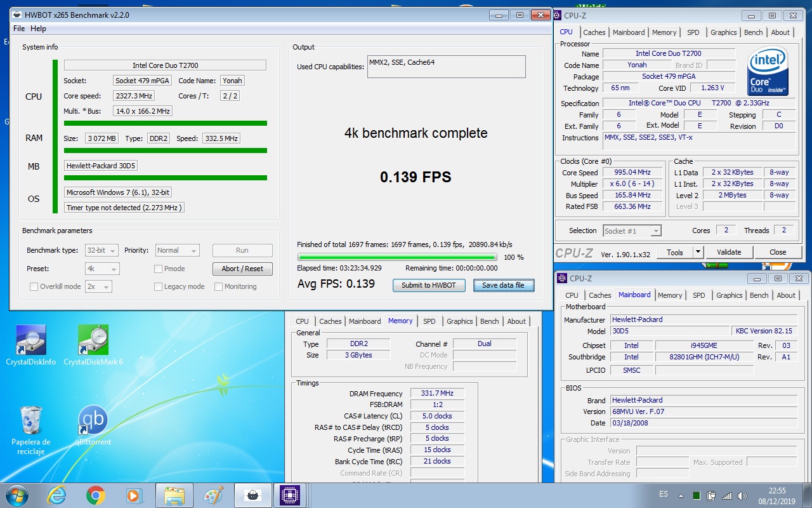Click the completed benchmark progress bar
Screen dimensions: 812x508
click(398, 257)
